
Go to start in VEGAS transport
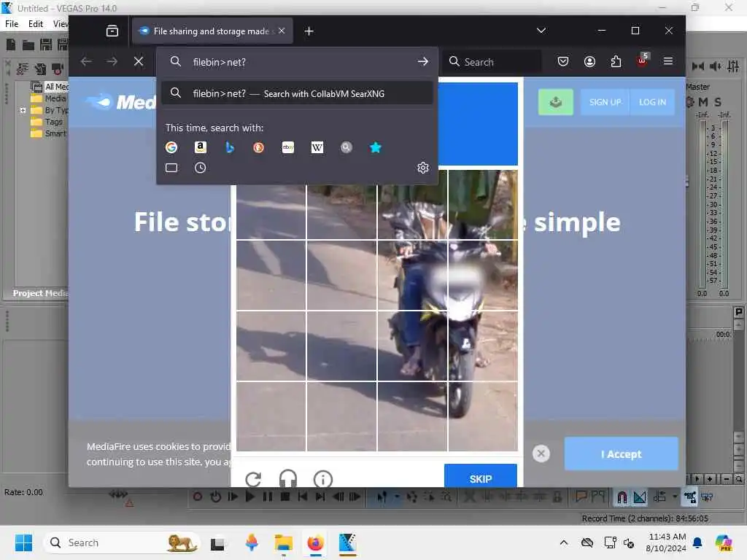(303, 497)
